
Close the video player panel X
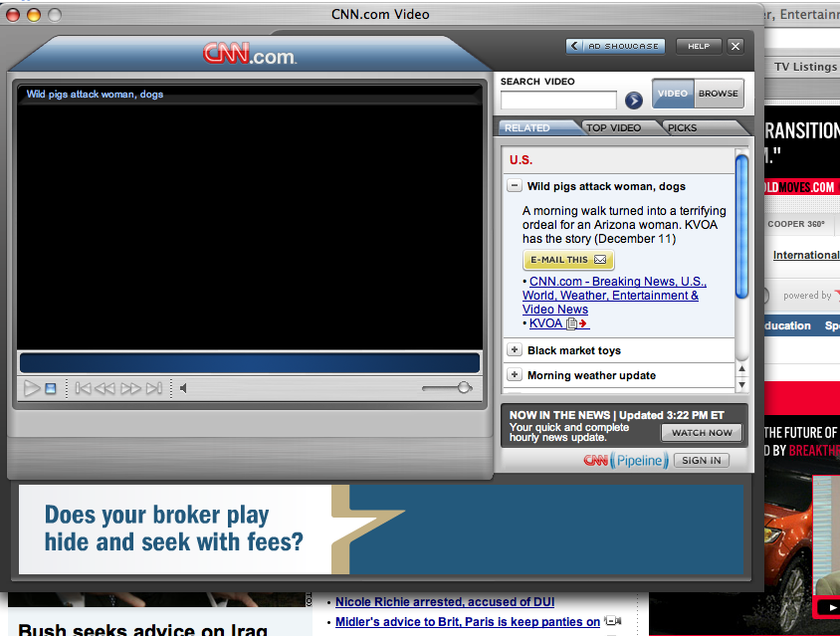coord(735,46)
